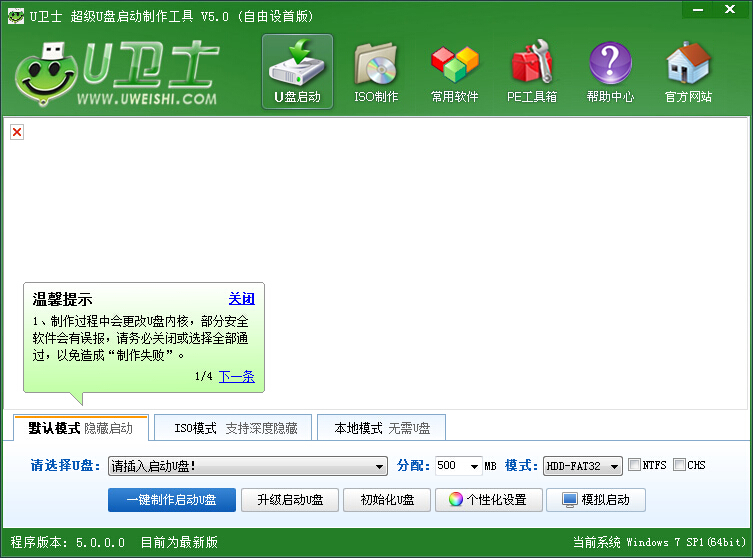Switch to 本地模式 无需U盘 tab
The image size is (753, 558).
[382, 428]
